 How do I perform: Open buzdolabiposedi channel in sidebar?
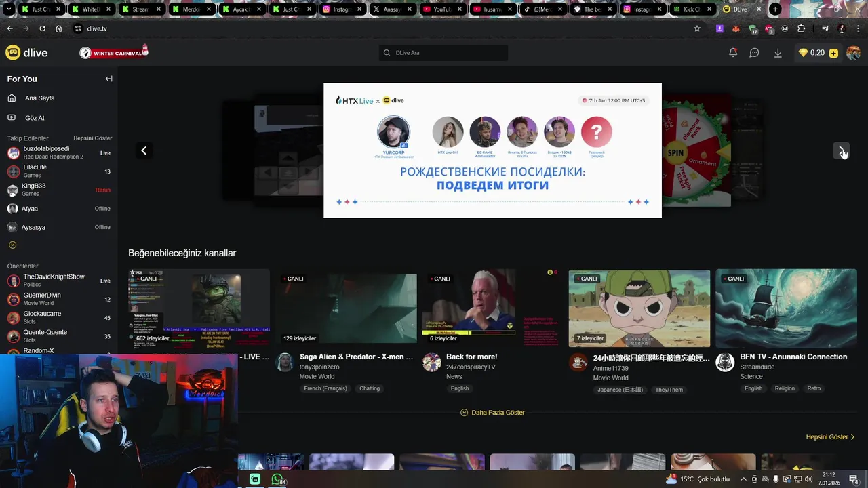coord(58,152)
